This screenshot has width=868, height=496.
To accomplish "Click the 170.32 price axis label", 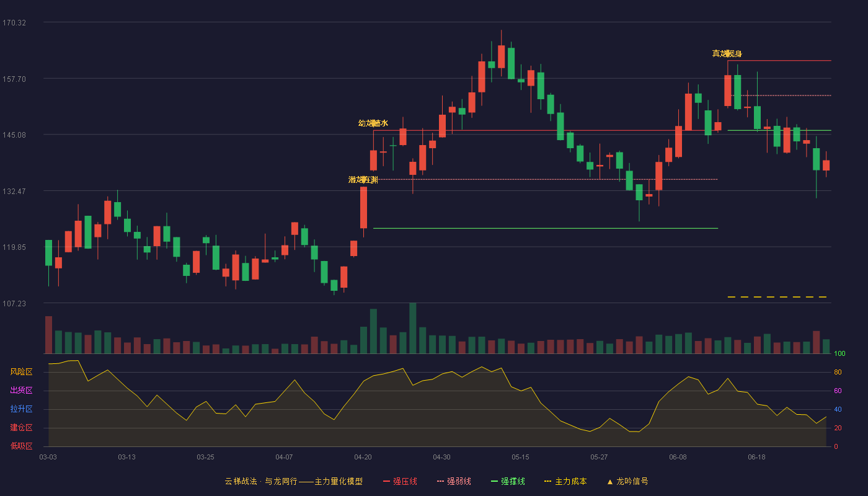I will 14,22.
